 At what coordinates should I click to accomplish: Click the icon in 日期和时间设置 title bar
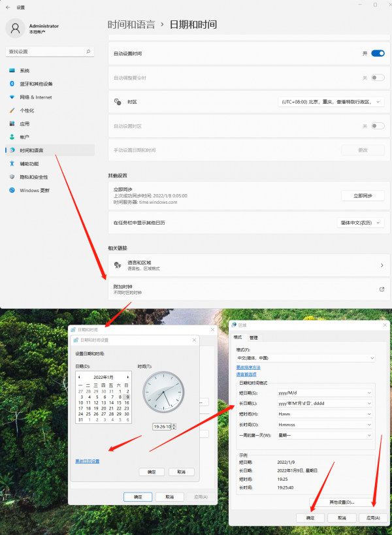76,340
